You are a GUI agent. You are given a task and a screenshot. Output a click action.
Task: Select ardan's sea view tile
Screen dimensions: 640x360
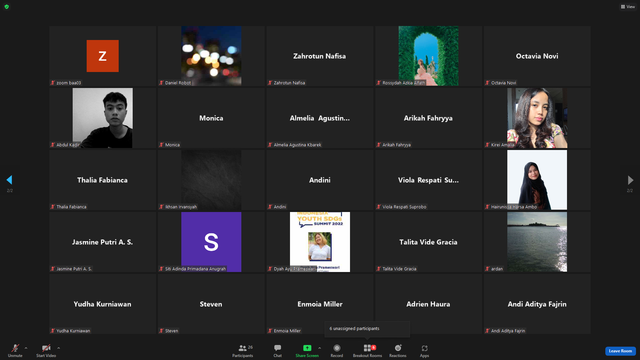[537, 242]
